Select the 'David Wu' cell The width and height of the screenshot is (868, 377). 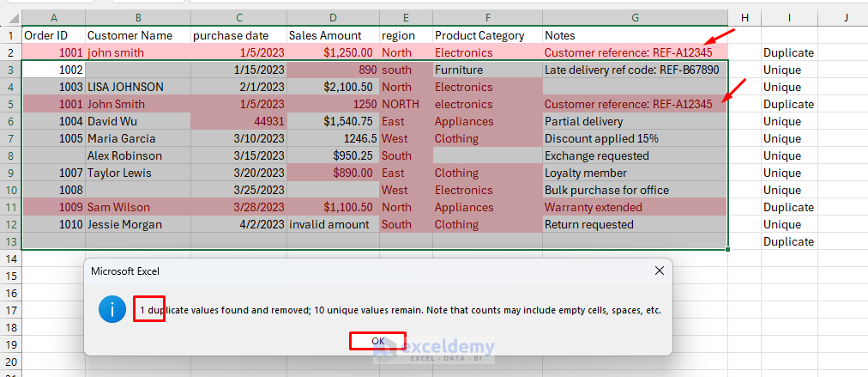[x=138, y=121]
